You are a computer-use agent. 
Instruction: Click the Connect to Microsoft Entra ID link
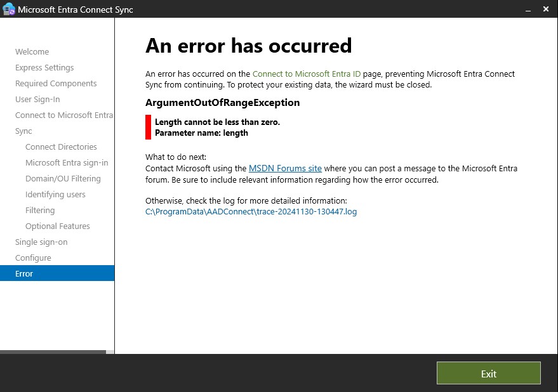pyautogui.click(x=307, y=74)
